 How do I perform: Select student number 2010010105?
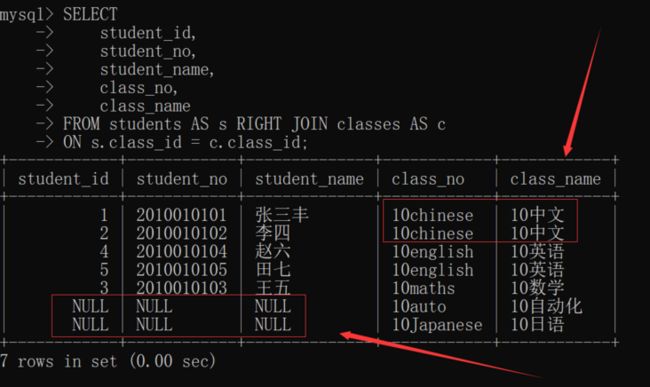pos(182,270)
